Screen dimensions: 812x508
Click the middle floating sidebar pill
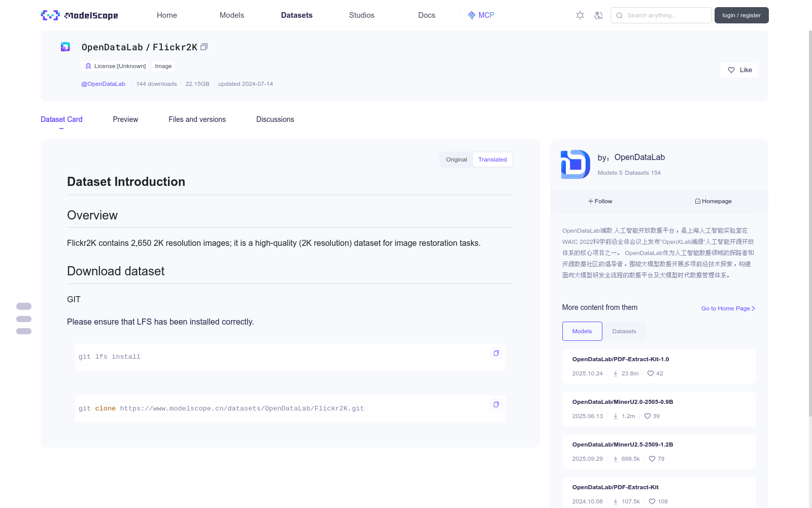point(24,319)
